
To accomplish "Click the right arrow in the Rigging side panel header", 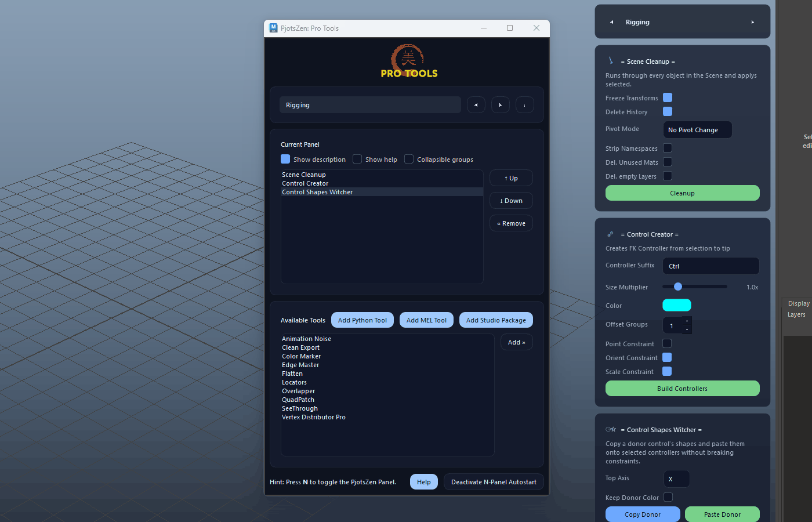I will [x=753, y=22].
